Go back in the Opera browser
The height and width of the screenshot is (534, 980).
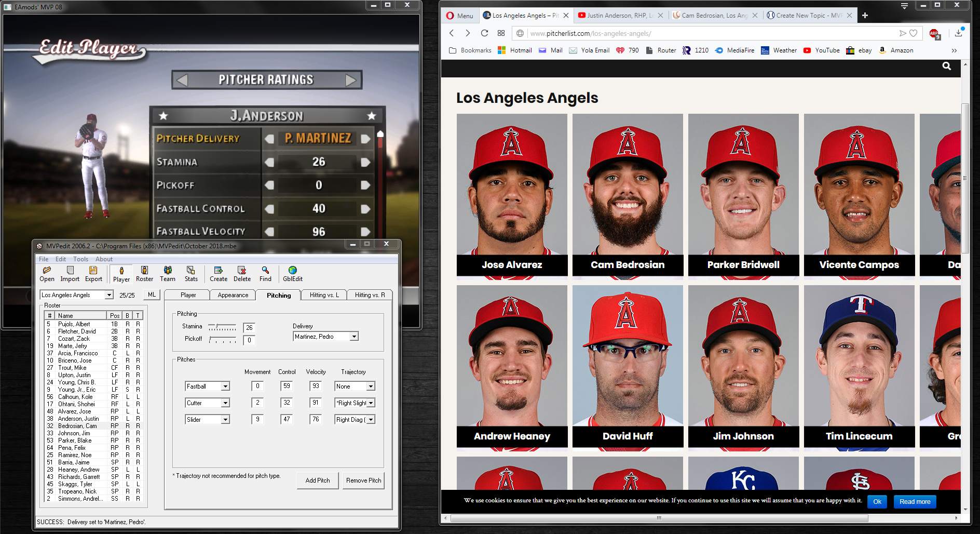click(452, 33)
